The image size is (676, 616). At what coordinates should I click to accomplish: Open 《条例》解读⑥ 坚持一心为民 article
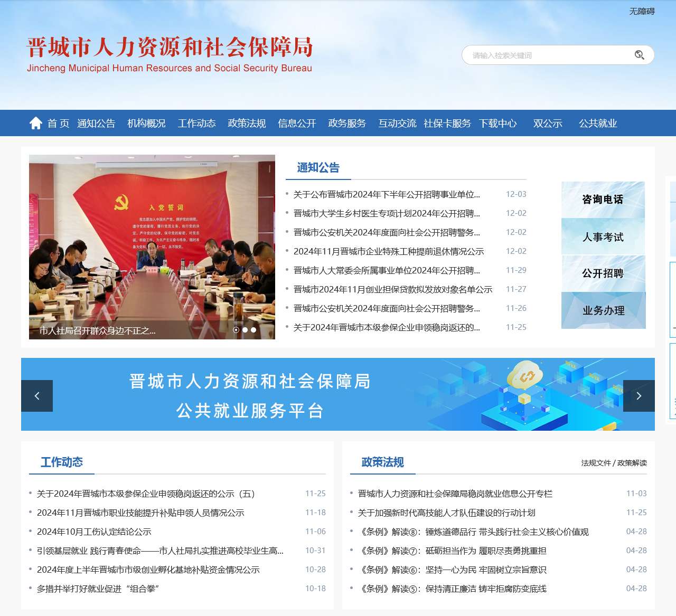click(x=452, y=570)
